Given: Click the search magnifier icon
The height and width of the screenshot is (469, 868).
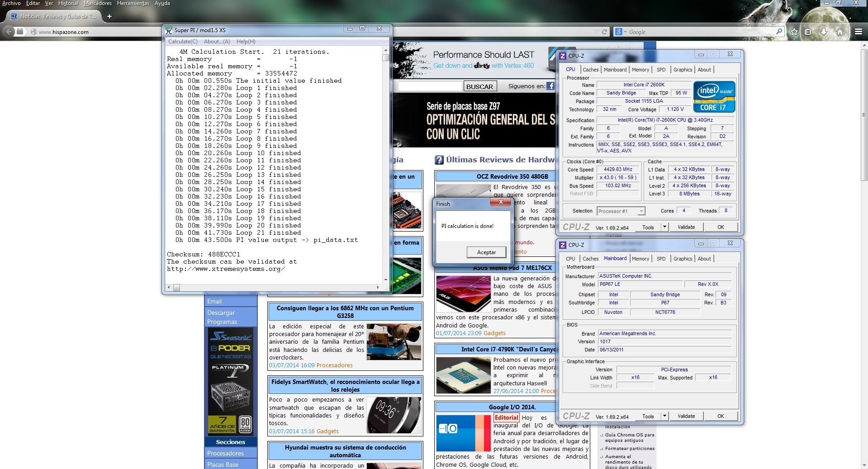Looking at the screenshot, I should pos(779,32).
